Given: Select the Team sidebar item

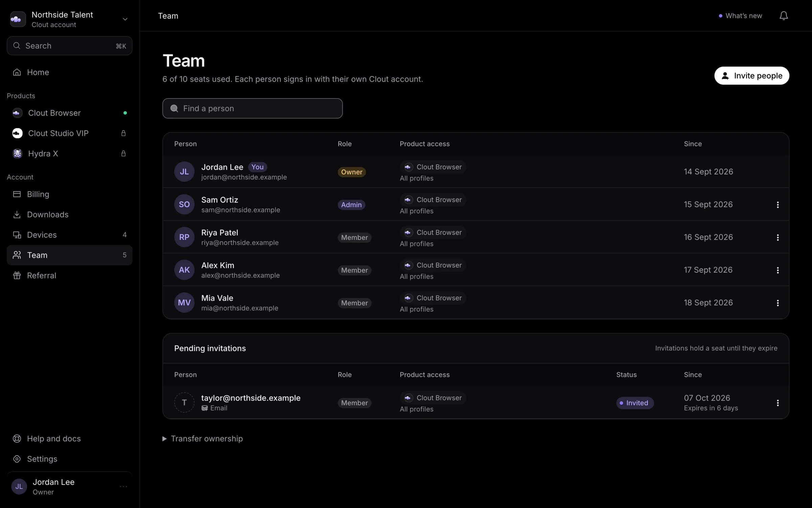Looking at the screenshot, I should pos(69,255).
